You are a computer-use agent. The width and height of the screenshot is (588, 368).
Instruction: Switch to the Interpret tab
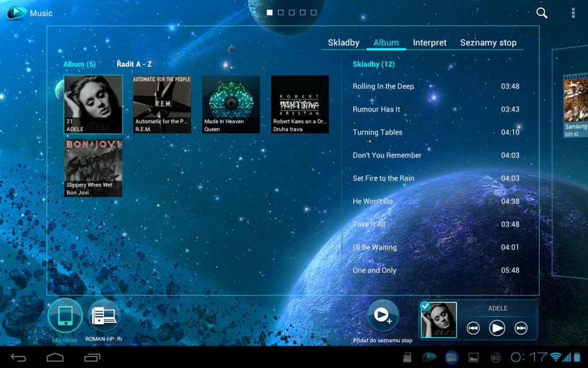coord(430,43)
